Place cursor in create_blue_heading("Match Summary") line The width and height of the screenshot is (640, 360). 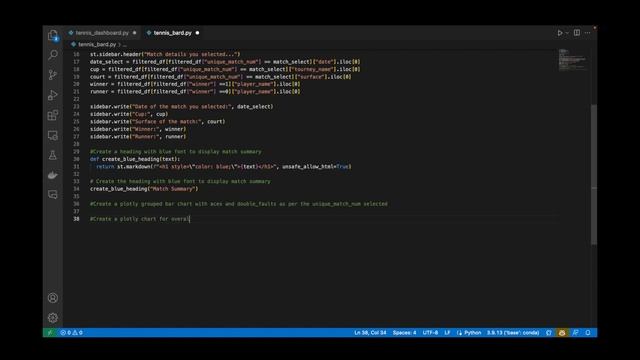(x=144, y=189)
